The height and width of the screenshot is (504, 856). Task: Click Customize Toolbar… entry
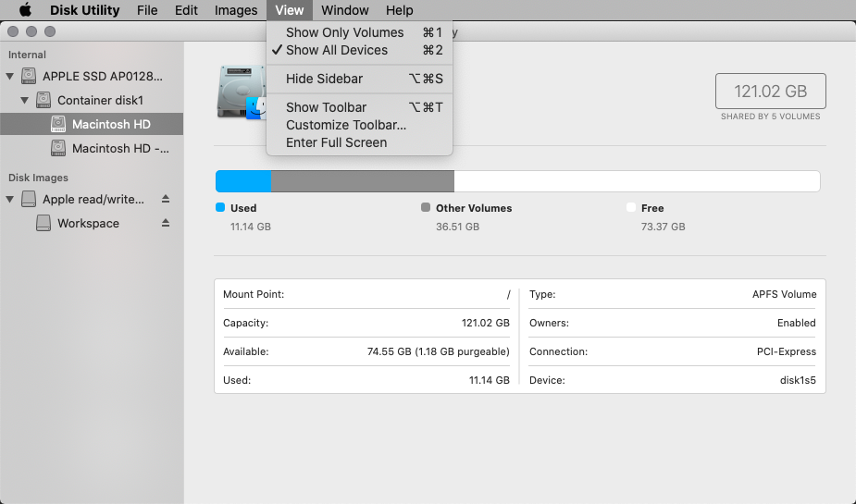click(345, 125)
